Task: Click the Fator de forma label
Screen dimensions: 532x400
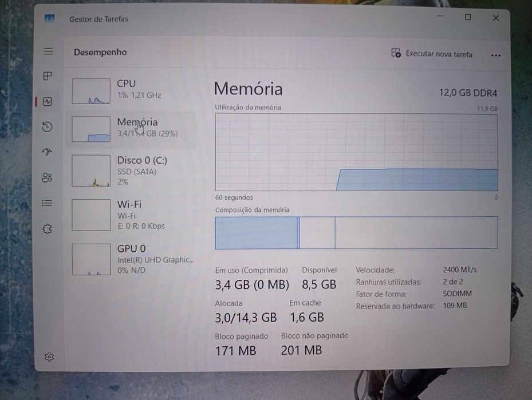Action: tap(381, 294)
